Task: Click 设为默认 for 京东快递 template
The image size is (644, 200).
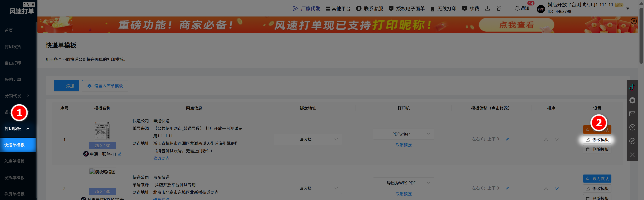Action: [x=597, y=178]
